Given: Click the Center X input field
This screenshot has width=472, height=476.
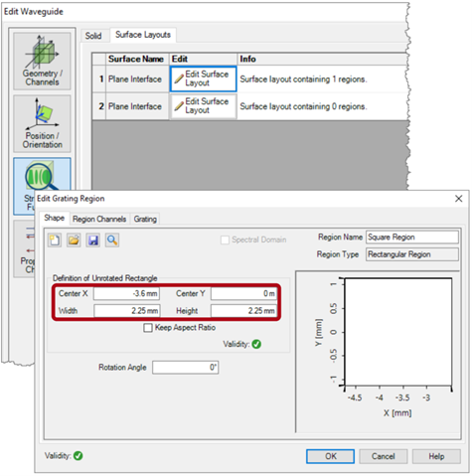Looking at the screenshot, I should pos(126,293).
